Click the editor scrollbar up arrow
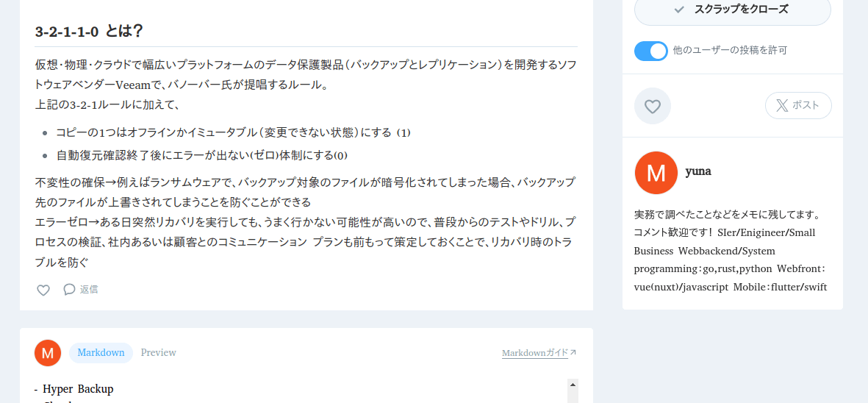The width and height of the screenshot is (868, 403). coord(573,385)
